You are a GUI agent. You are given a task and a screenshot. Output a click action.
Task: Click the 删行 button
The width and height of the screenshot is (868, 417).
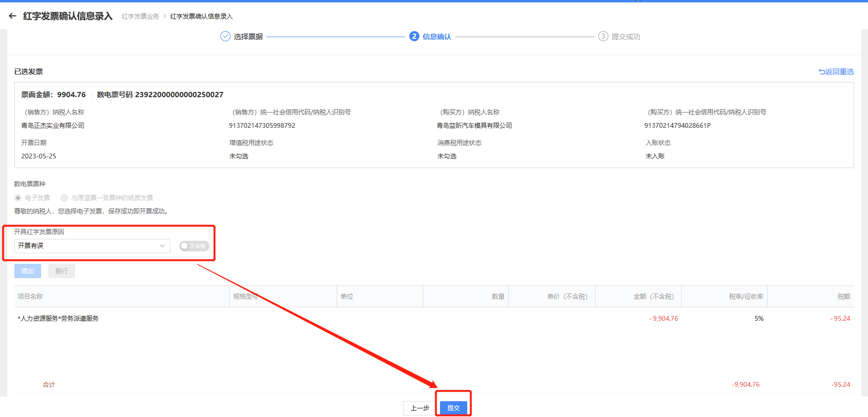tap(61, 271)
